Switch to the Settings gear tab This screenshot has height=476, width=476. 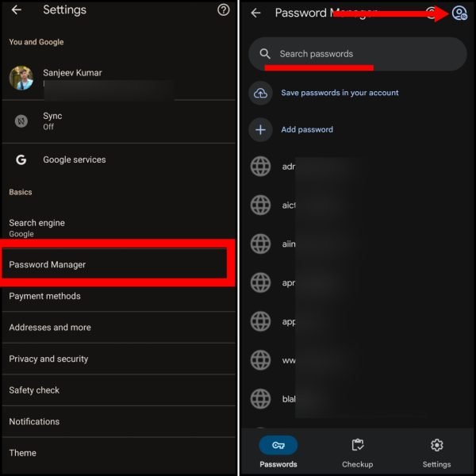pyautogui.click(x=436, y=453)
